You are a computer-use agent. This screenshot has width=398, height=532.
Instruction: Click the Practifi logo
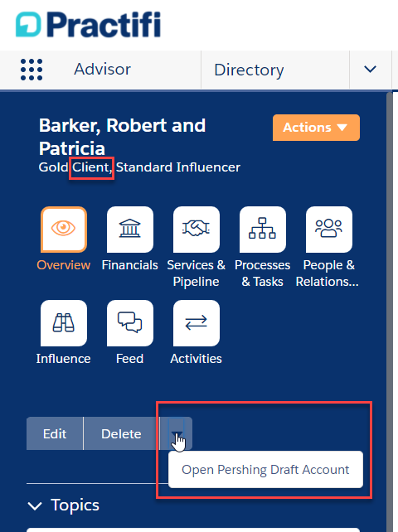(x=88, y=24)
